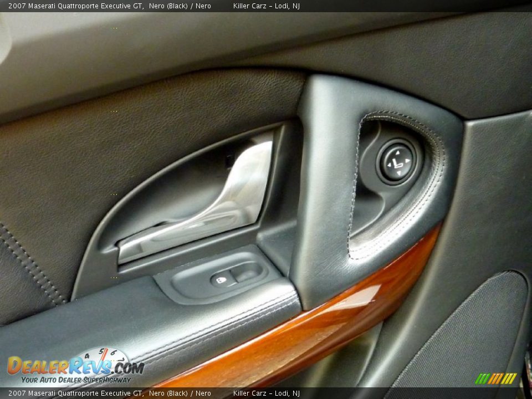Click the top caption 'Killer Carz - Lodi, NJ'
Image resolution: width=532 pixels, height=399 pixels.
267,6
